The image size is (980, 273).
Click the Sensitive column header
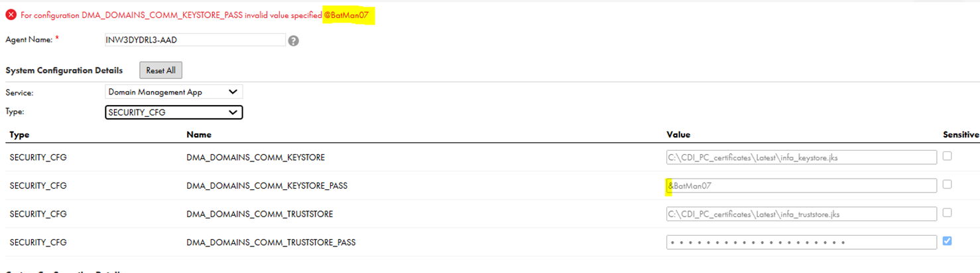961,135
